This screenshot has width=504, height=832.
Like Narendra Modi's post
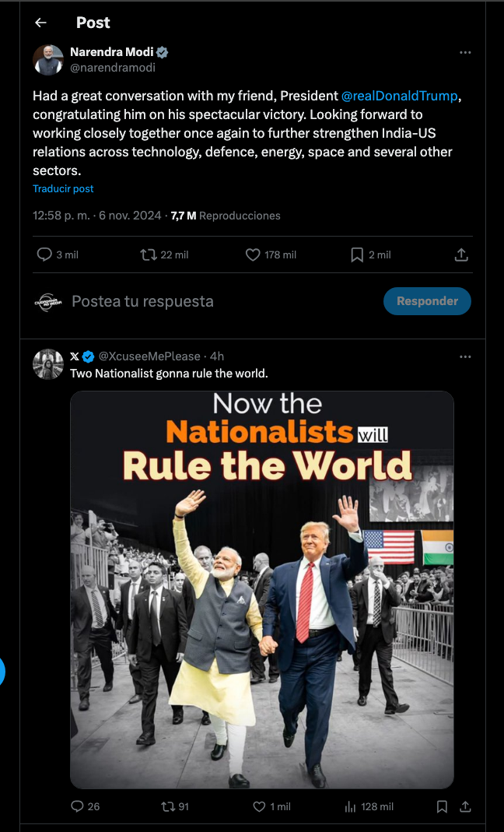(x=253, y=255)
